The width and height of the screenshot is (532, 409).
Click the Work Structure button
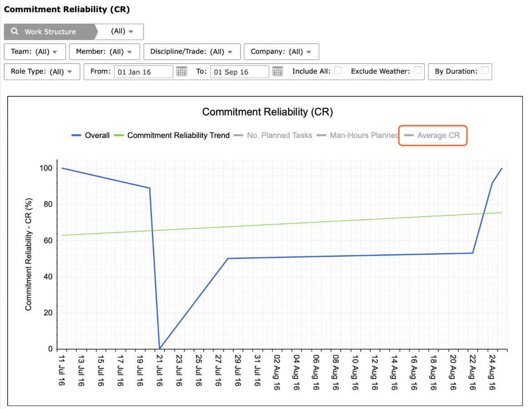pos(50,31)
